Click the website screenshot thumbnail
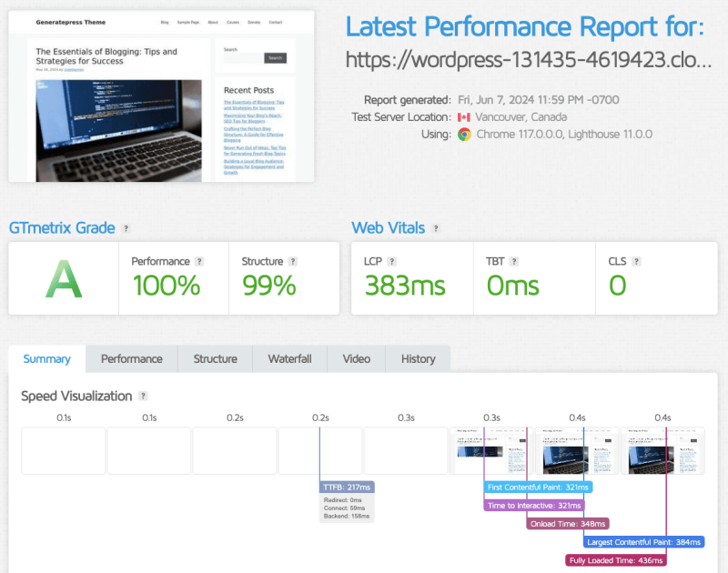728x573 pixels. pyautogui.click(x=161, y=96)
